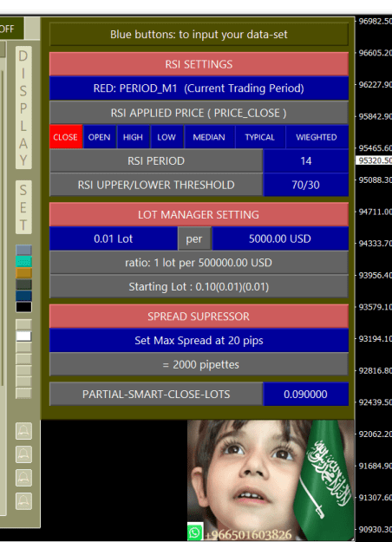Click the child with flag photo
This screenshot has height=542, width=392.
271,480
